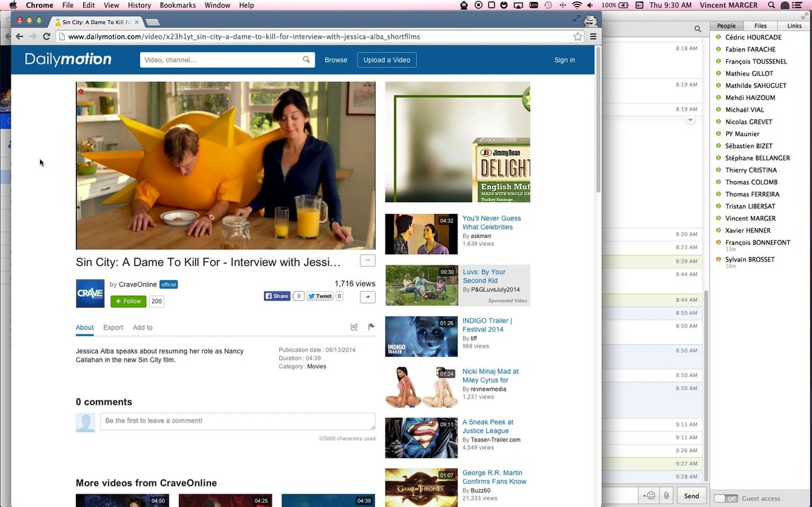Image resolution: width=812 pixels, height=507 pixels.
Task: Open the video statistics chart icon
Action: point(354,327)
